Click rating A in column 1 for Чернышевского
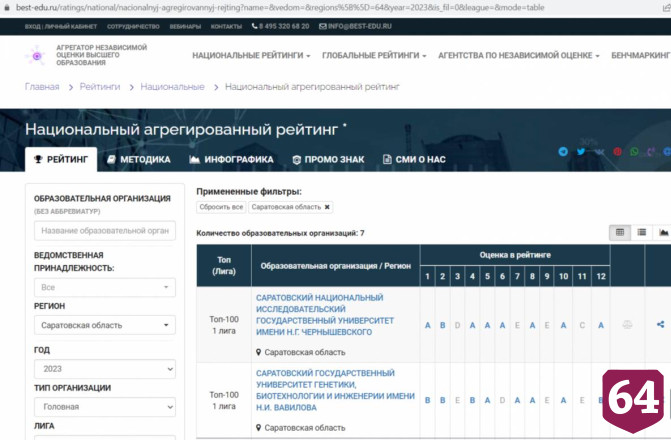Image resolution: width=671 pixels, height=440 pixels. [428, 325]
